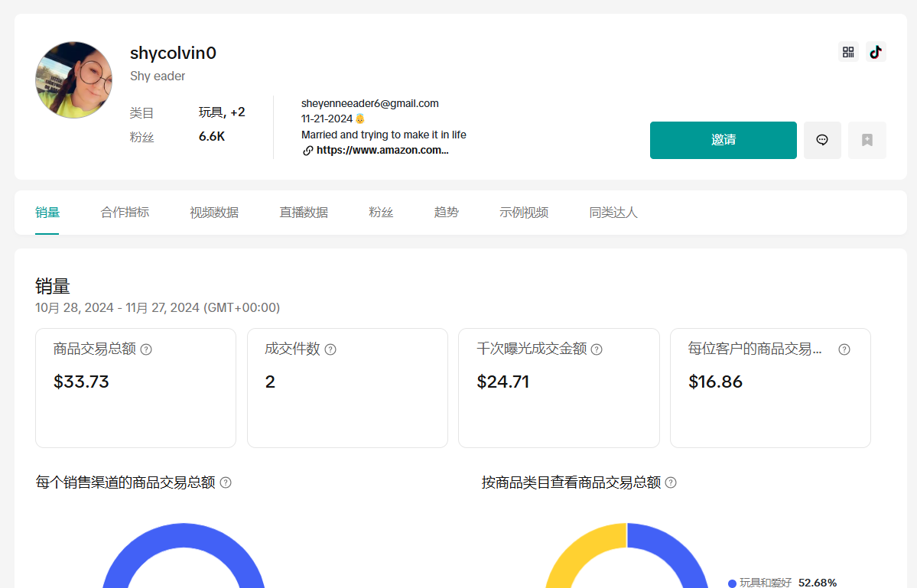917x588 pixels.
Task: Switch to the 合作指标 tab
Action: [x=125, y=213]
